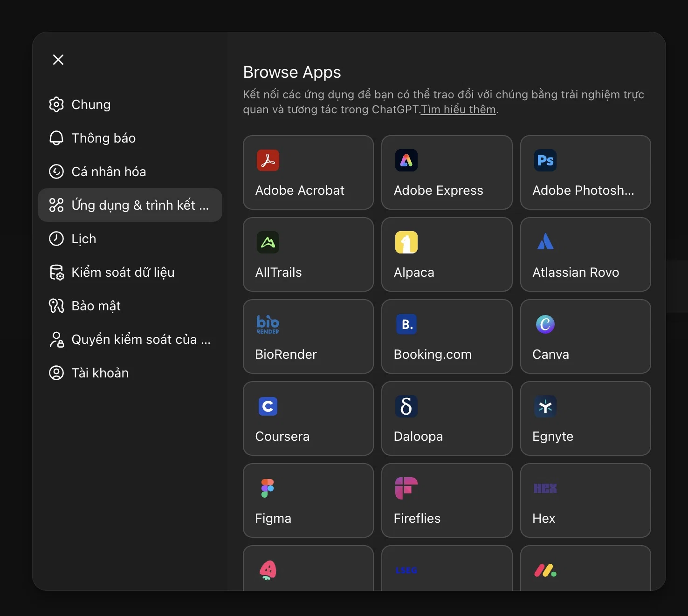688x616 pixels.
Task: Open the Egnyte app card
Action: pyautogui.click(x=585, y=418)
